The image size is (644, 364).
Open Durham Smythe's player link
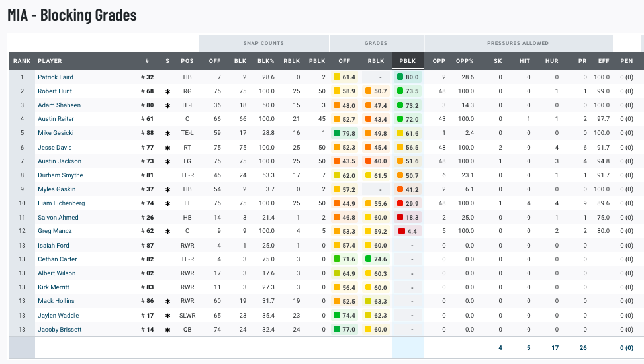60,175
